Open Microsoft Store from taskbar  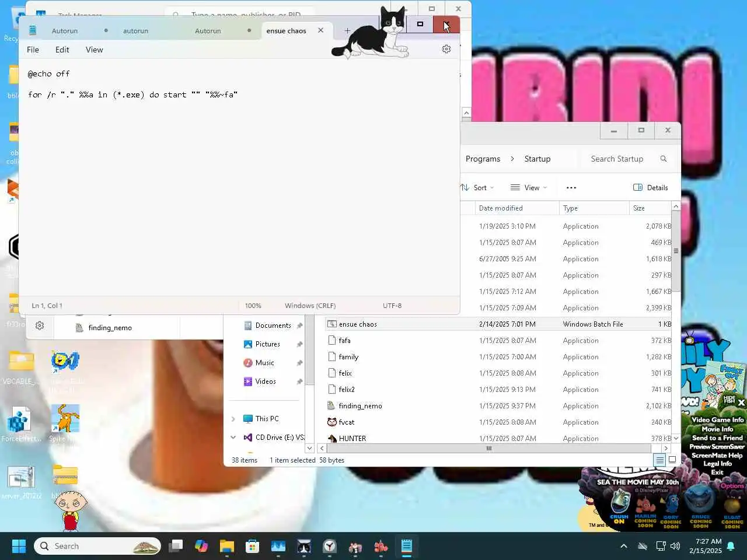coord(253,546)
